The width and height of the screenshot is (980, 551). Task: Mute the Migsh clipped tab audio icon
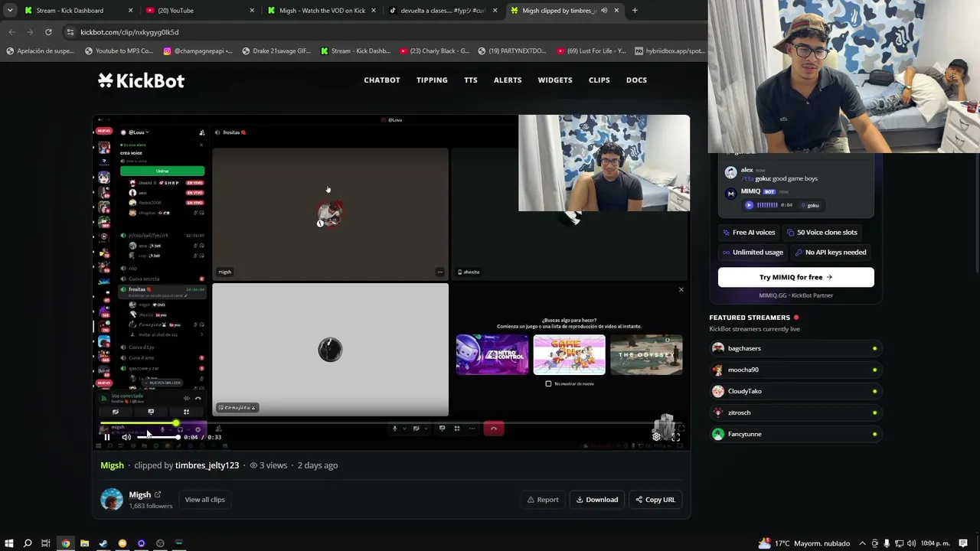(604, 11)
